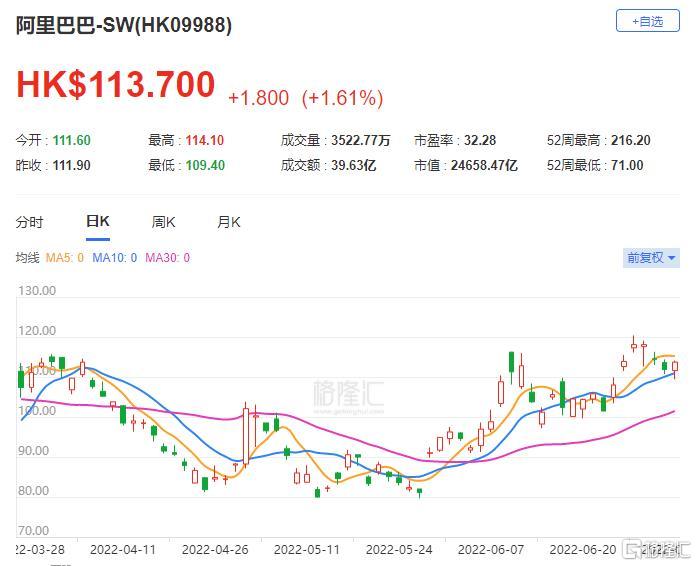
Task: Click the +1.800 price change value
Action: 259,98
